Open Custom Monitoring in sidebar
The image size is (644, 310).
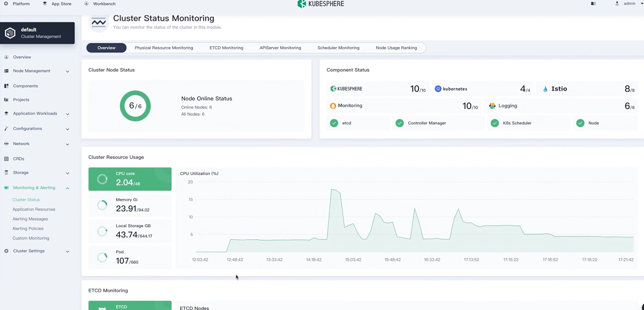tap(31, 238)
